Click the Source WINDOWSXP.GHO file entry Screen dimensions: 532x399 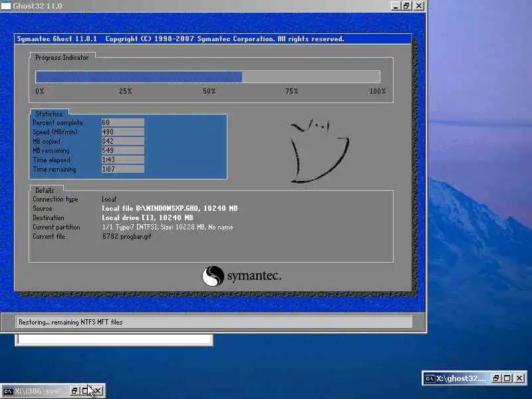[170, 208]
